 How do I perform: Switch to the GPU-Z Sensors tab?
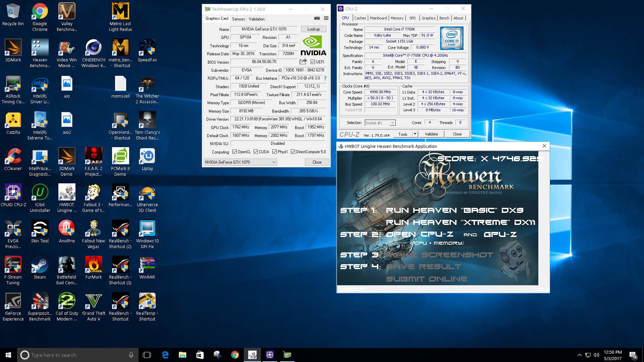[238, 19]
